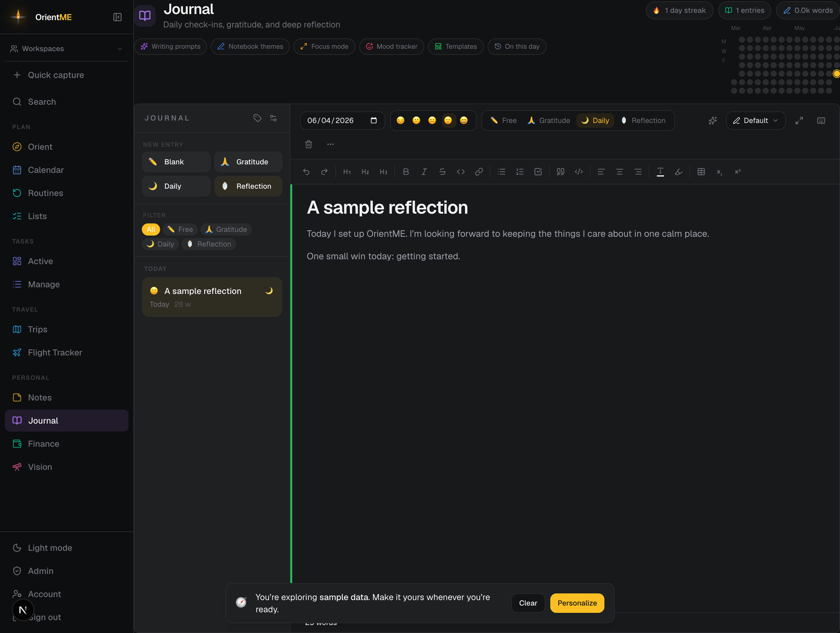Open Flight Tracker in the sidebar
Screen dimensions: 840x633
[67, 353]
